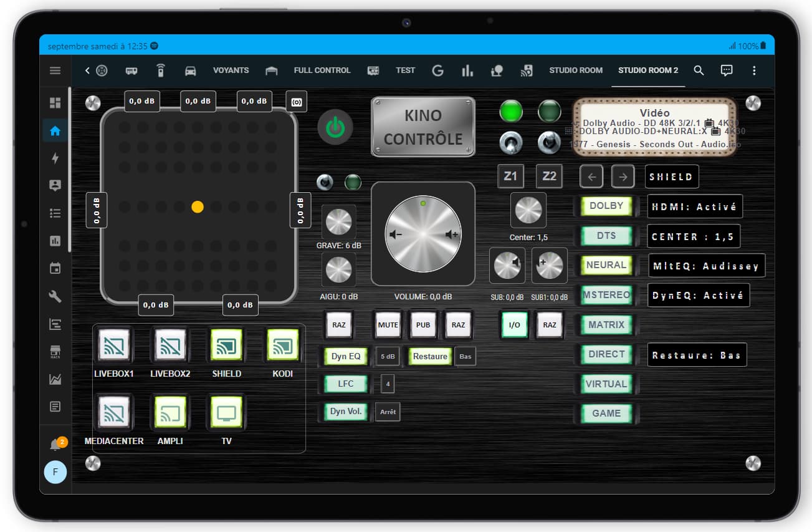The image size is (812, 532).
Task: Click the yellow balance dot in speaker pad
Action: [x=198, y=207]
